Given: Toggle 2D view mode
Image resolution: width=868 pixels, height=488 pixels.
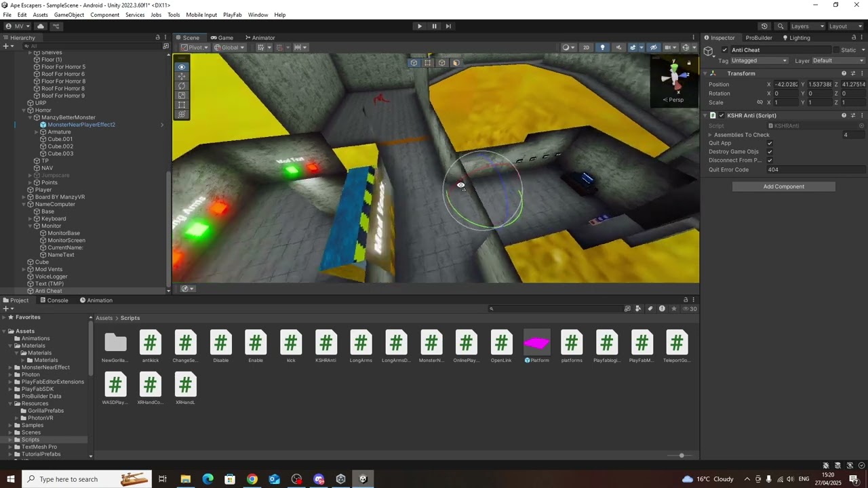Looking at the screenshot, I should click(x=587, y=47).
